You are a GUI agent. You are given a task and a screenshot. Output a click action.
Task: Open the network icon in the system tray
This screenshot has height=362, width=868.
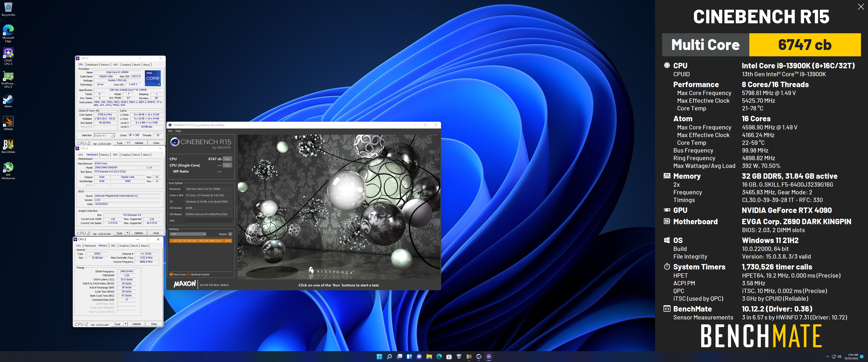(834, 357)
